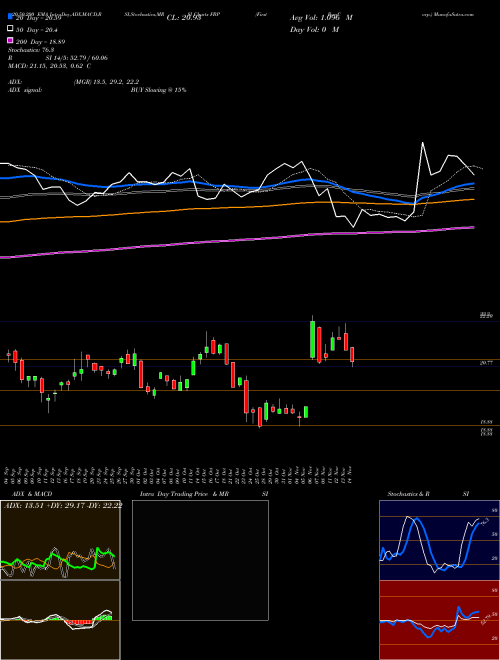Click the white 50 Day legend swatch
The width and height of the screenshot is (500, 660).
pos(10,29)
